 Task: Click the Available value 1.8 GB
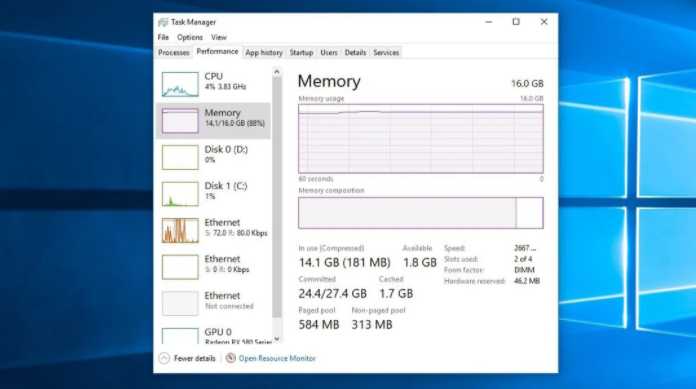tap(419, 262)
